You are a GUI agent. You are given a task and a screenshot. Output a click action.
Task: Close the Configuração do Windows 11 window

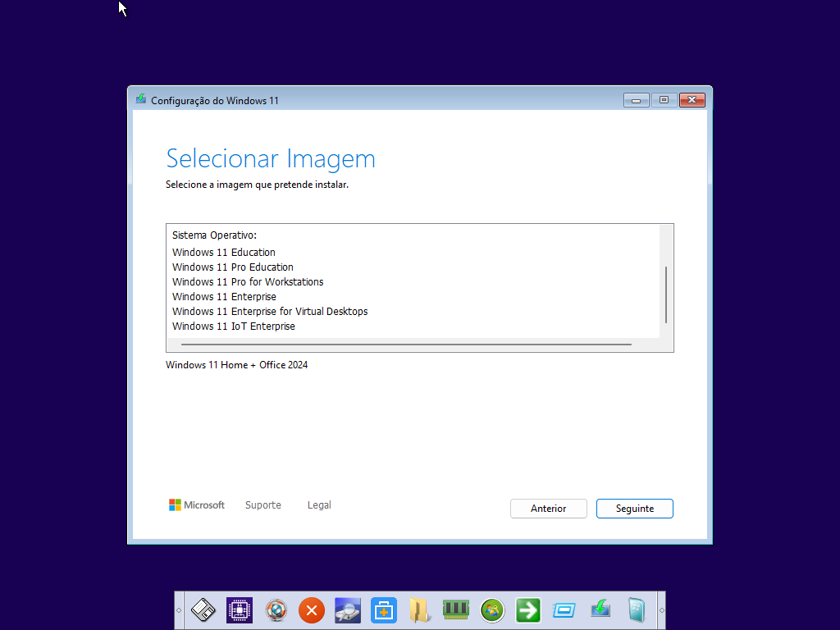[692, 100]
